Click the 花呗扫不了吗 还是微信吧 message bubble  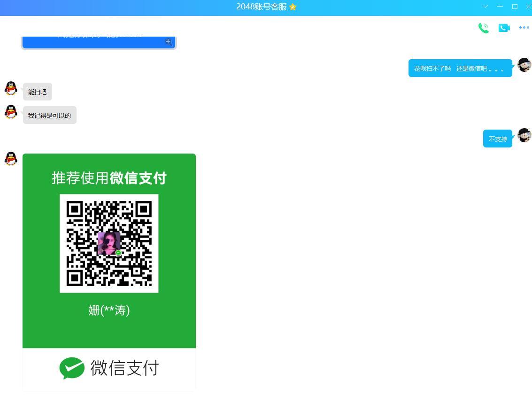460,68
